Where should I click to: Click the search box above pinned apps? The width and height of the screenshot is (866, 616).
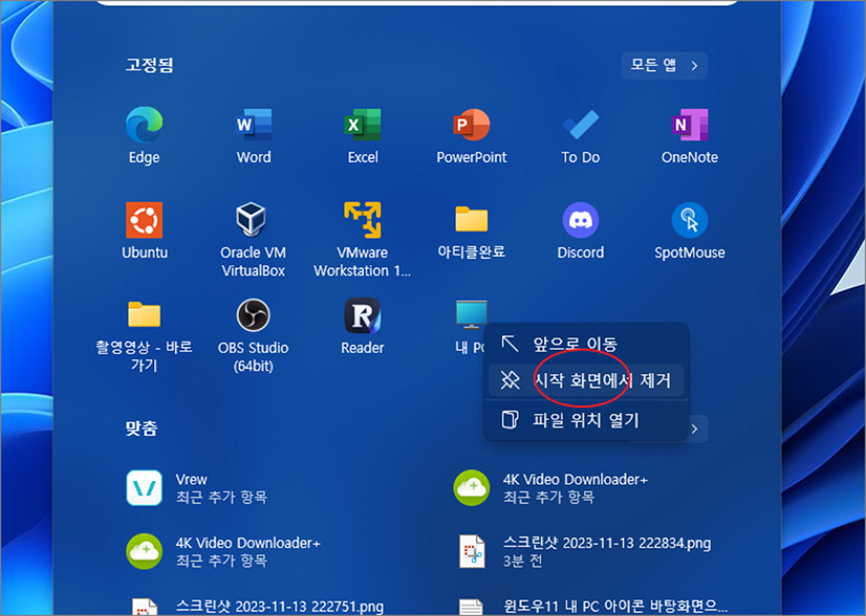[x=417, y=2]
